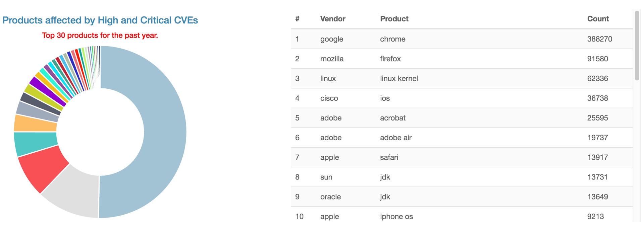This screenshot has width=644, height=234.
Task: Click the Vendor column header
Action: pos(332,19)
